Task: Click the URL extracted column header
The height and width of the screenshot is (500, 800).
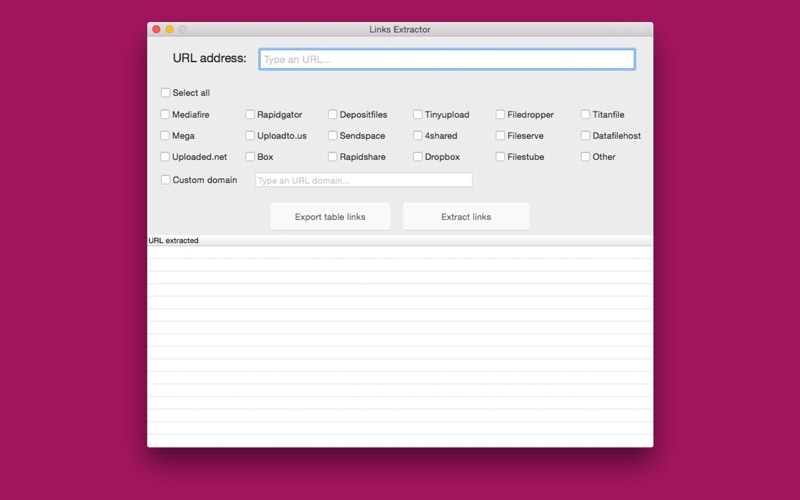Action: point(400,240)
